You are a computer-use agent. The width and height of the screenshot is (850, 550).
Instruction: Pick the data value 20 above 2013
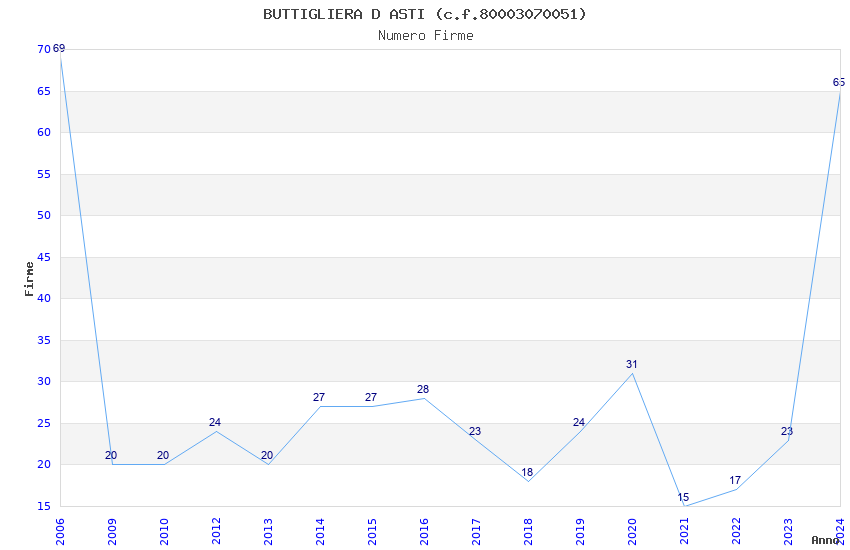pyautogui.click(x=267, y=455)
